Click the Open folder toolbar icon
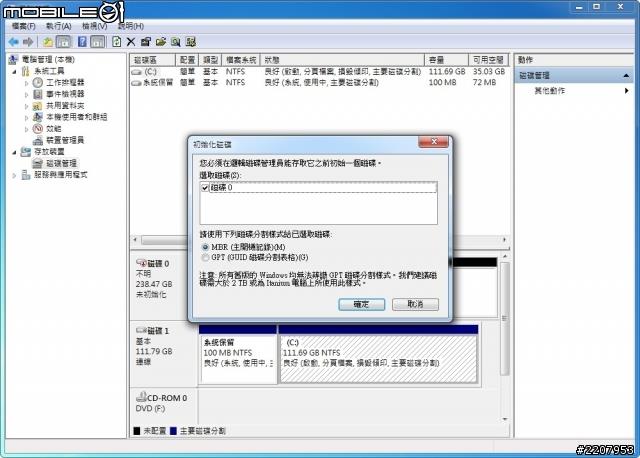Screen dimensions: 640x458 click(160, 42)
